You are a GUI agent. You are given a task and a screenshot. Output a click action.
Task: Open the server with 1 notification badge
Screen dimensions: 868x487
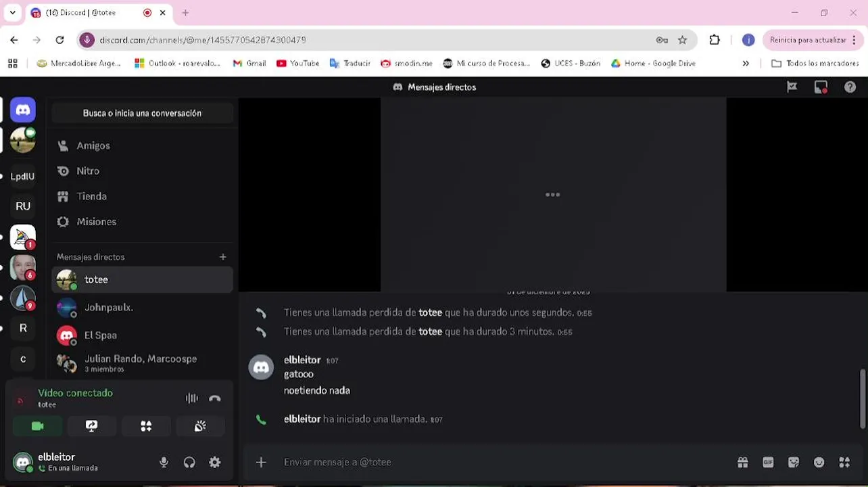coord(23,237)
